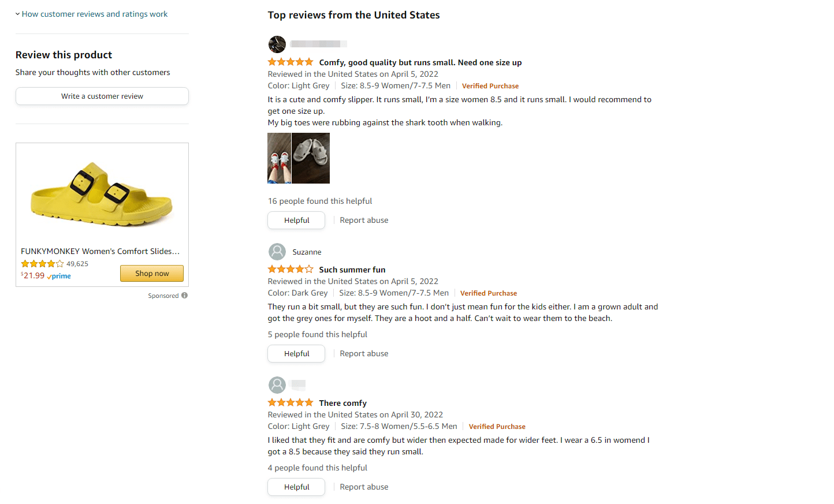Image resolution: width=834 pixels, height=504 pixels.
Task: Report abuse on Suzanne's review
Action: coord(364,354)
